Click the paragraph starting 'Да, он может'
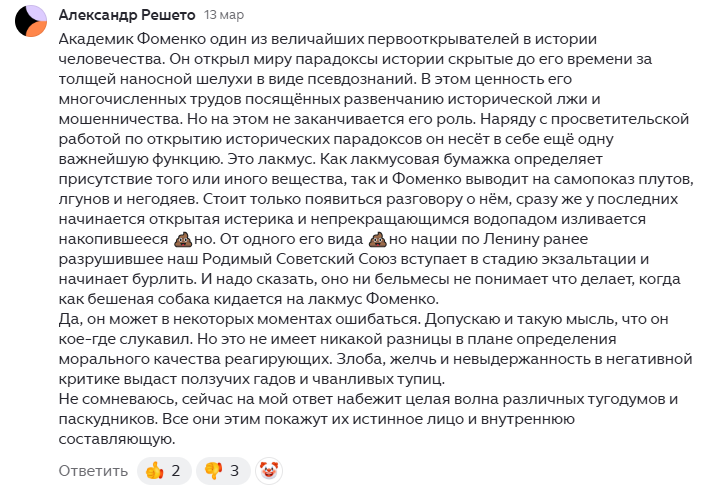711x488 pixels. pyautogui.click(x=375, y=349)
